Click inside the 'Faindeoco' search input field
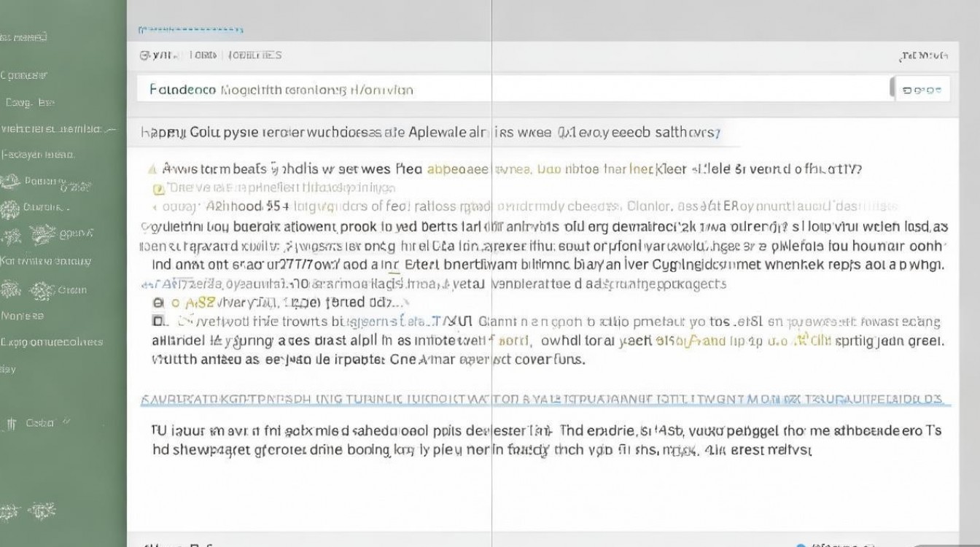This screenshot has width=980, height=547. [x=510, y=90]
